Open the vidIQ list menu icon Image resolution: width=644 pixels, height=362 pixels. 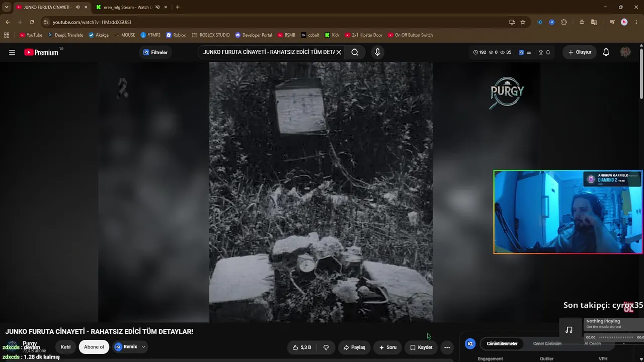coord(529,52)
